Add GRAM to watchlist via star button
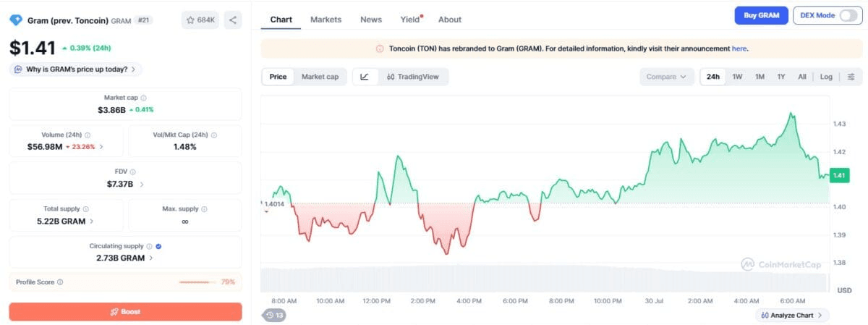 click(200, 20)
